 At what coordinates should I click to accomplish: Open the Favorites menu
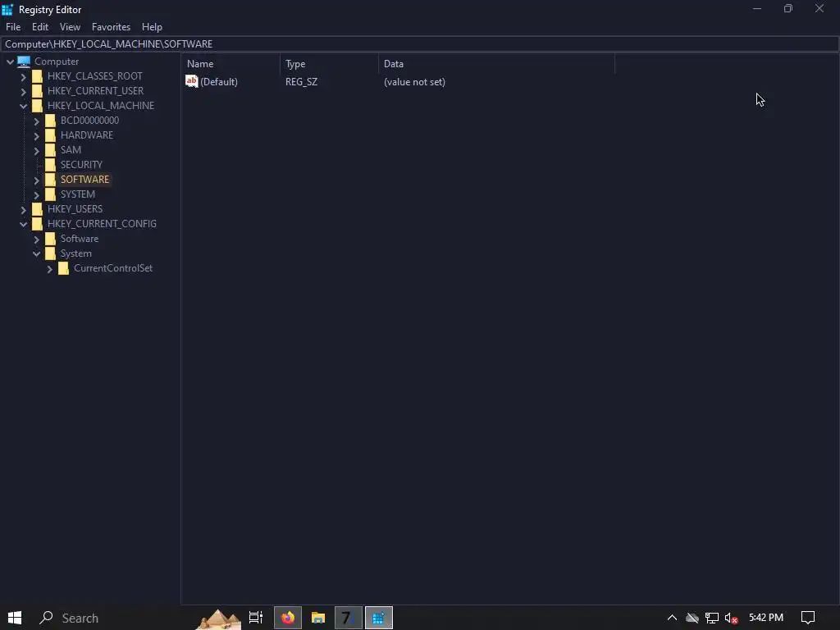111,27
